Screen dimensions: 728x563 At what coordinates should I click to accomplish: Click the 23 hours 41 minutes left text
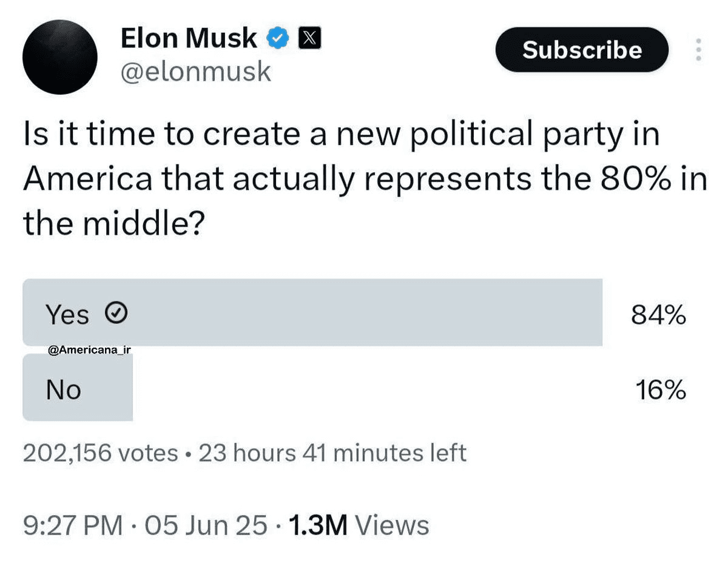(332, 453)
